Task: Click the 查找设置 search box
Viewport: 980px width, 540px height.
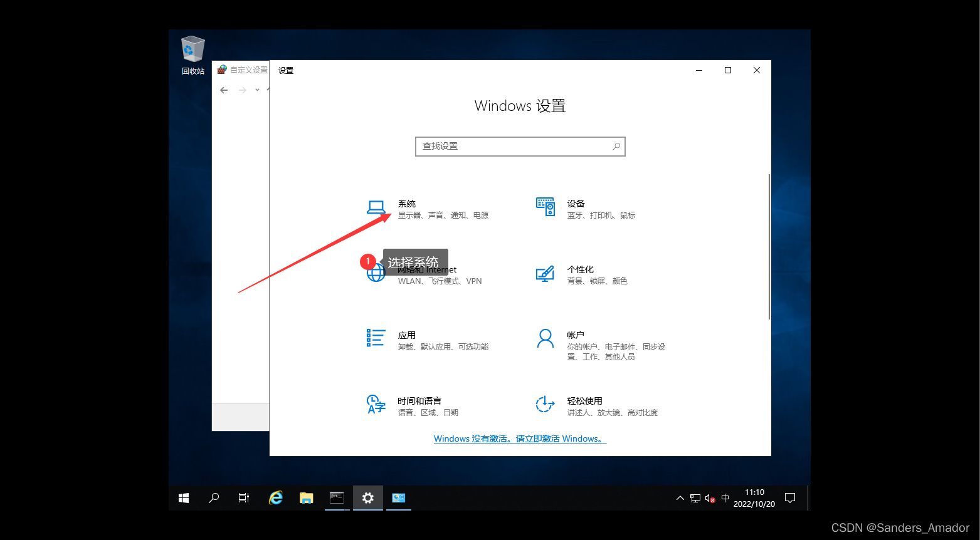Action: (520, 146)
